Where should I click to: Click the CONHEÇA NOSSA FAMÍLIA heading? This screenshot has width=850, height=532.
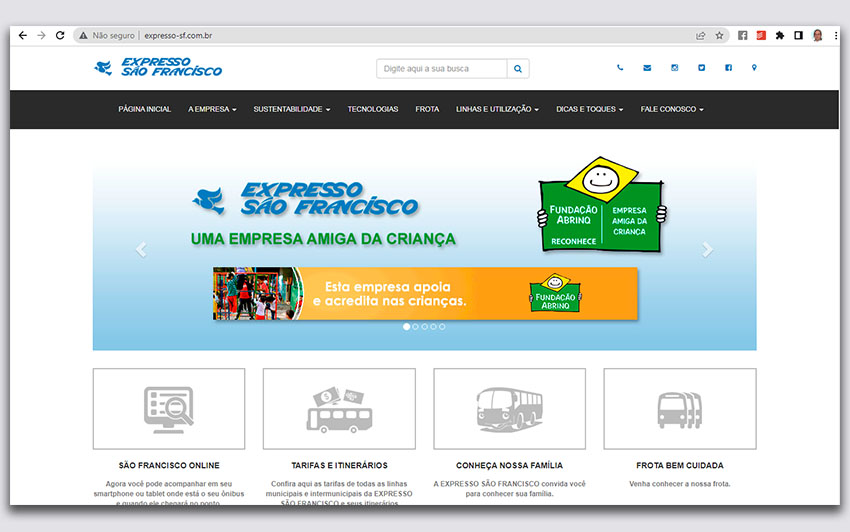click(x=510, y=465)
